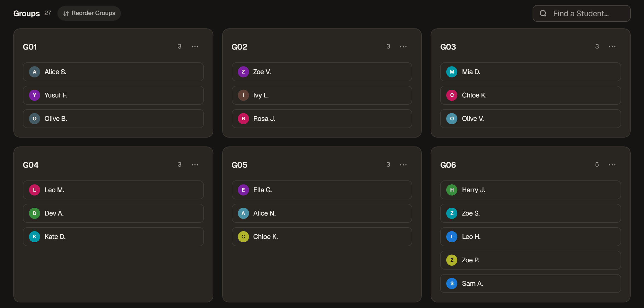The width and height of the screenshot is (644, 308).
Task: Open the G02 three-dot menu
Action: point(403,47)
